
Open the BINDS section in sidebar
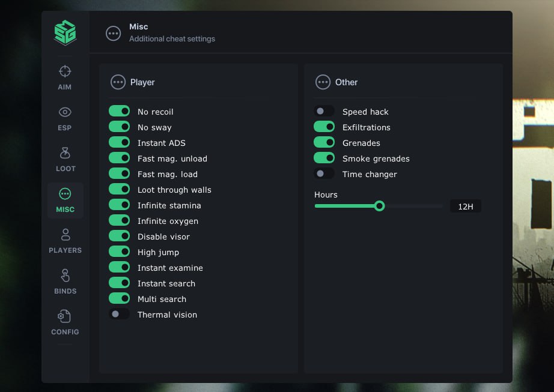(x=65, y=282)
